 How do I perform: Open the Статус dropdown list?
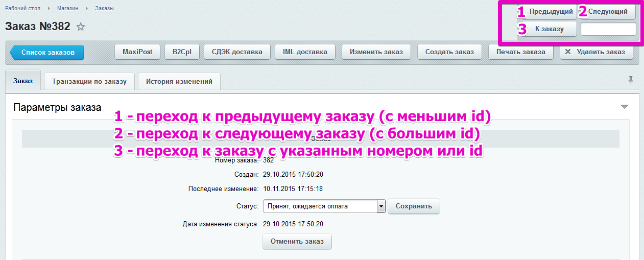pos(381,206)
